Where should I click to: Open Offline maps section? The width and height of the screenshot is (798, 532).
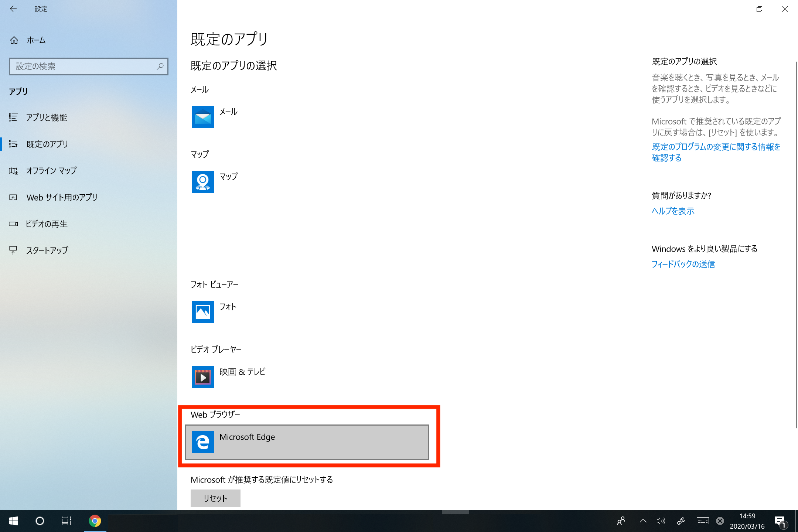click(x=51, y=171)
